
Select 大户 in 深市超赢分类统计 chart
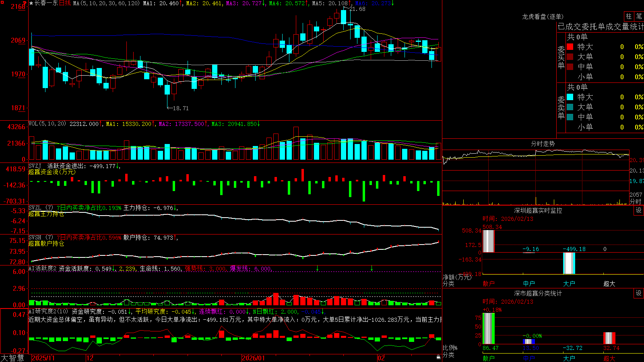click(x=569, y=358)
